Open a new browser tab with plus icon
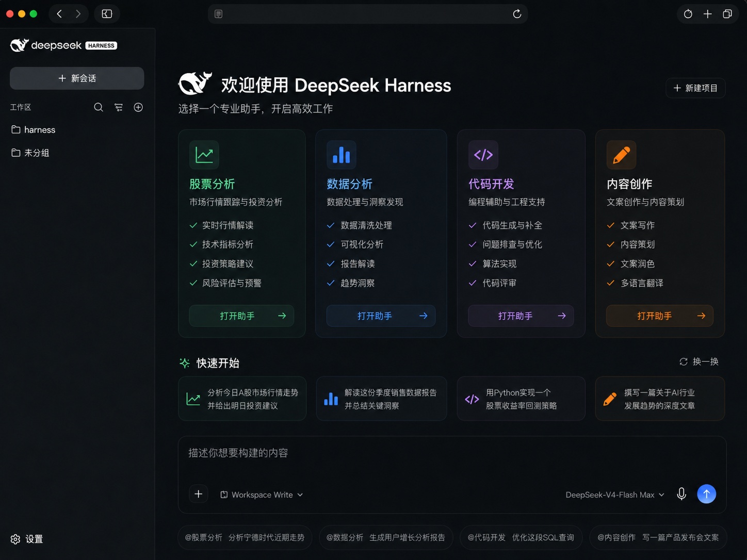747x560 pixels. coord(708,14)
